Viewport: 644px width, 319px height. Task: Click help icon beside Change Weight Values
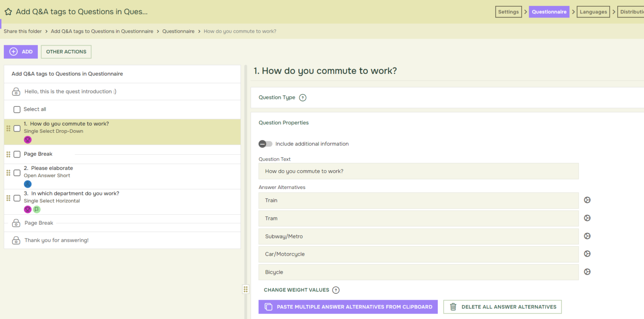pyautogui.click(x=336, y=290)
